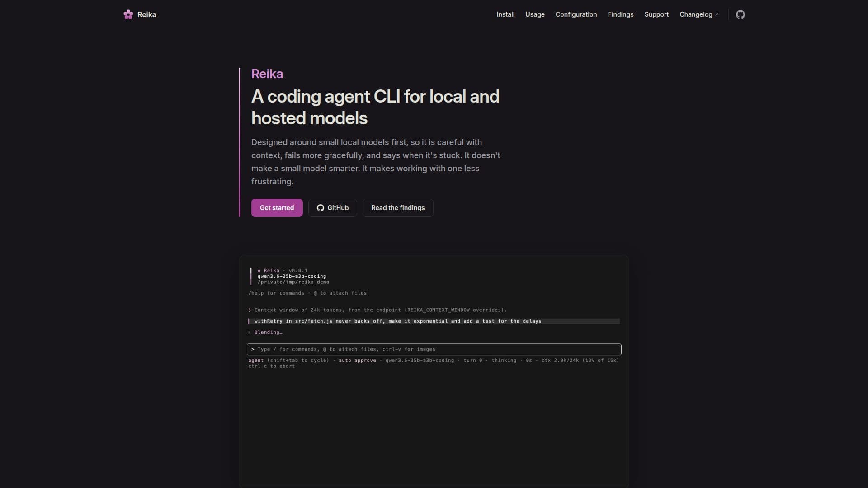Viewport: 868px width, 488px height.
Task: Focus the terminal command input field
Action: tap(434, 349)
